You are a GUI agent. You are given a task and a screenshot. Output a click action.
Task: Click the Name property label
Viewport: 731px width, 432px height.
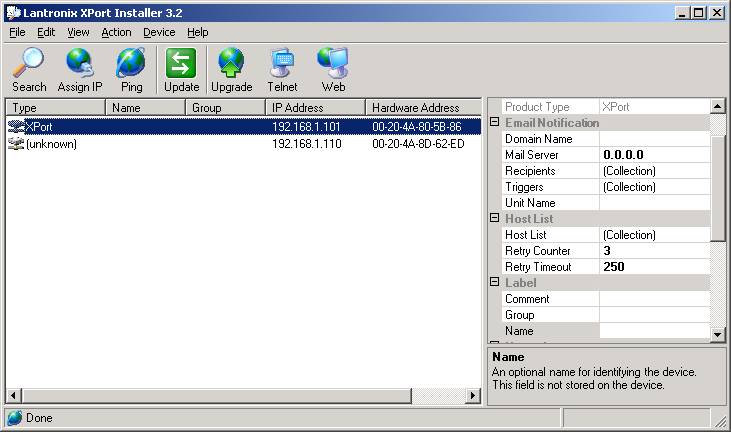click(519, 331)
